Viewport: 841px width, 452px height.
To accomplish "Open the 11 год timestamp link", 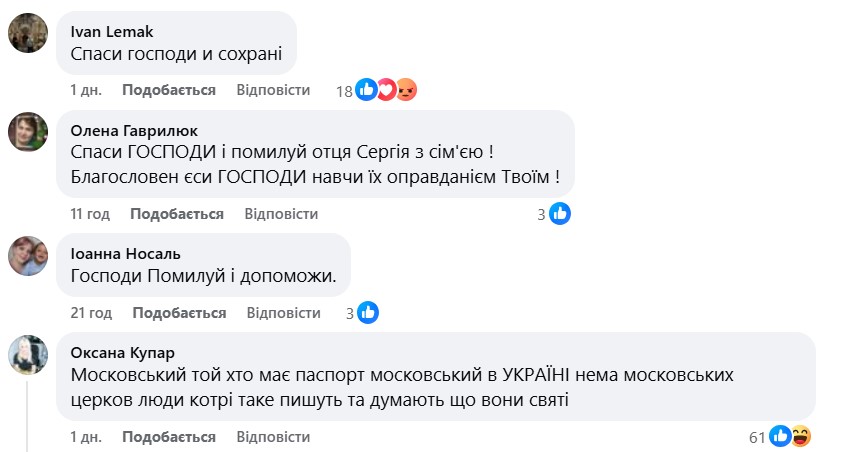I will [89, 214].
